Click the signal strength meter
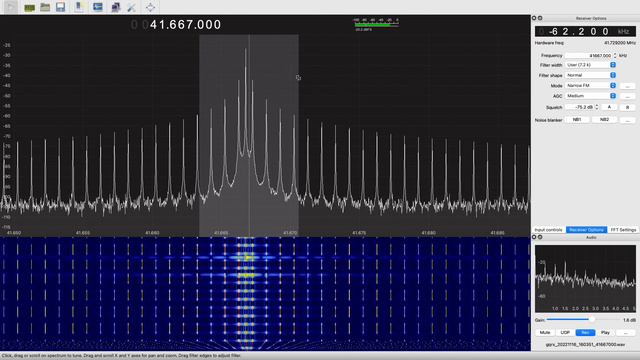The height and width of the screenshot is (360, 640). coord(376,24)
